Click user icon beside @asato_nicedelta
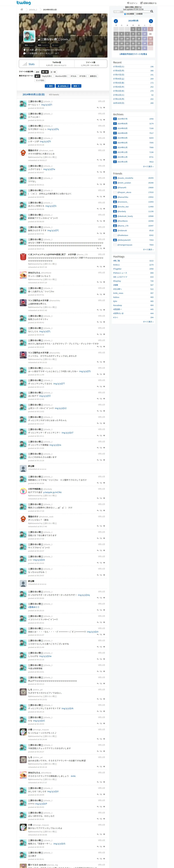Screen dimensions: 174x868 (115, 178)
